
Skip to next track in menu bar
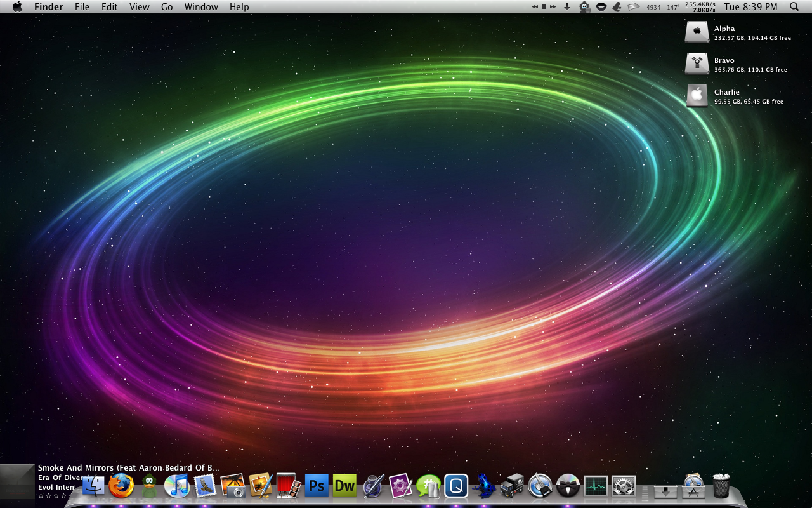(x=553, y=7)
